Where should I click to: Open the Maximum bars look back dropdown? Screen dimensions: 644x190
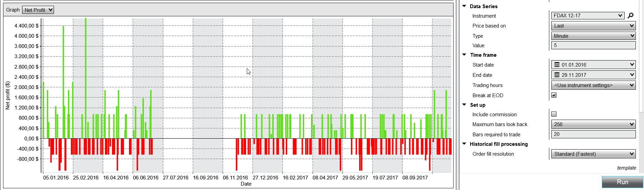click(x=593, y=124)
